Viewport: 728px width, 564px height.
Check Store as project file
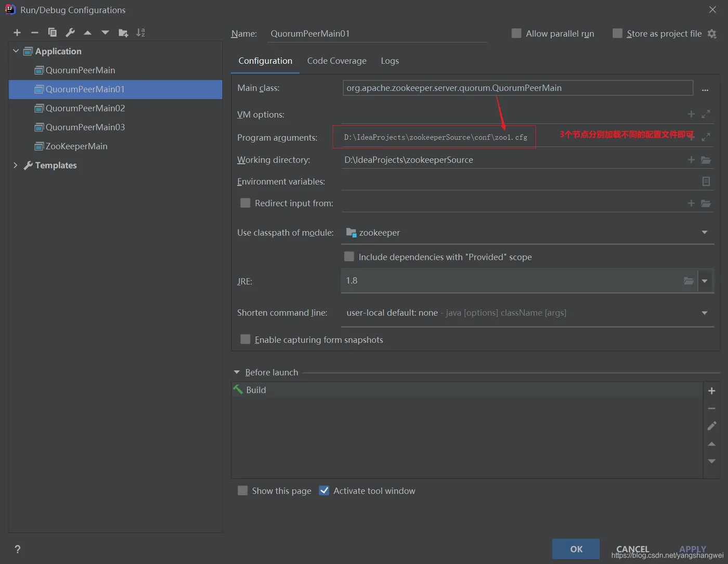coord(617,33)
